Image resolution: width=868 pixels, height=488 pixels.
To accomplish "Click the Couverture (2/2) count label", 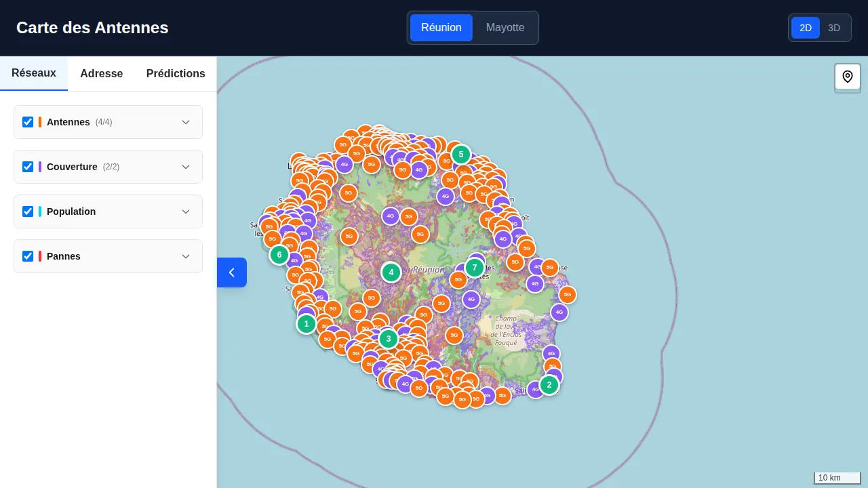I will click(111, 167).
